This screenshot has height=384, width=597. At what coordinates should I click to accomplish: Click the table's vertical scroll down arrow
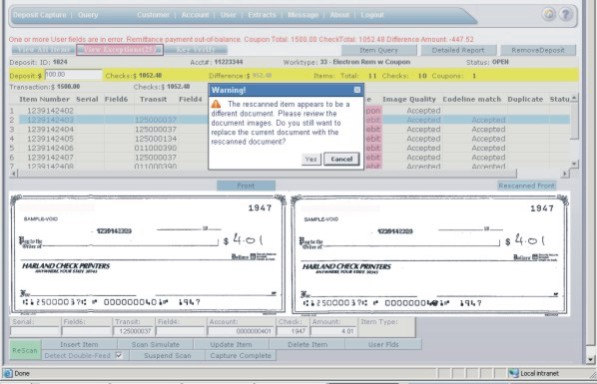pyautogui.click(x=574, y=164)
